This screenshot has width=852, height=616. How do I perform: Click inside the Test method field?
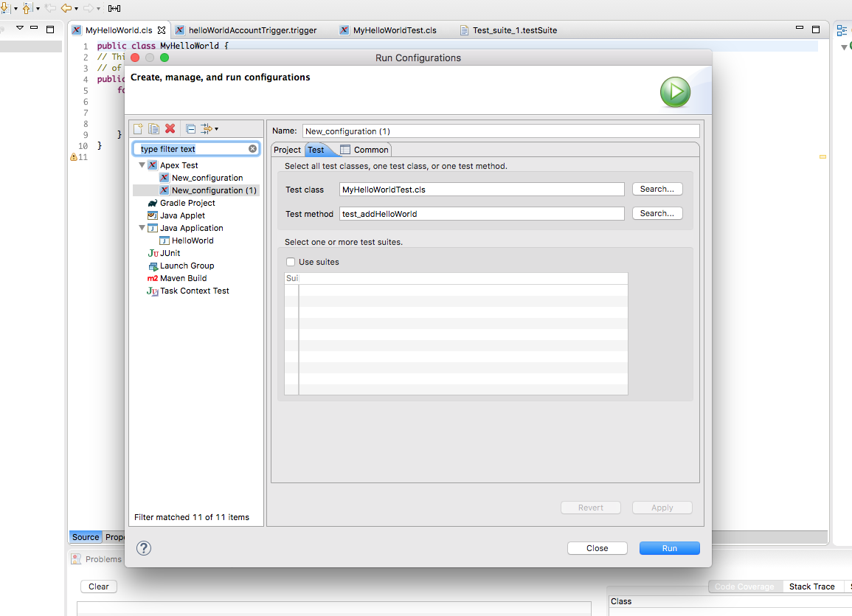tap(481, 214)
